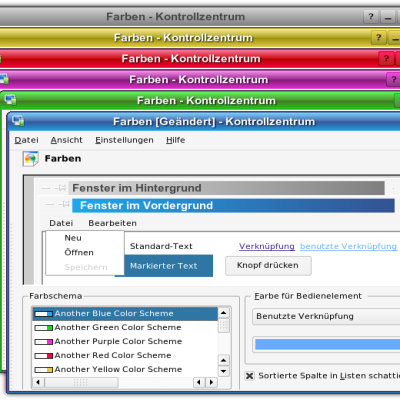Click the light blue color swatch button
Viewport: 400px width, 400px height.
pos(327,345)
